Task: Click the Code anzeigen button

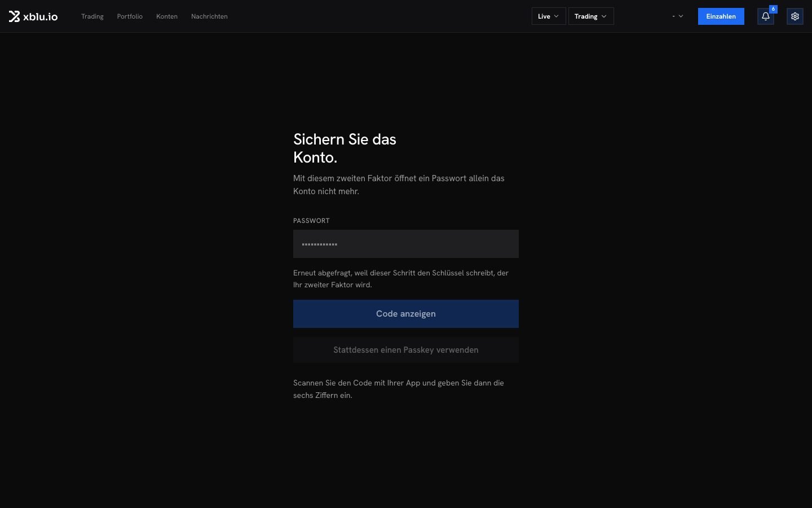Action: click(x=406, y=314)
